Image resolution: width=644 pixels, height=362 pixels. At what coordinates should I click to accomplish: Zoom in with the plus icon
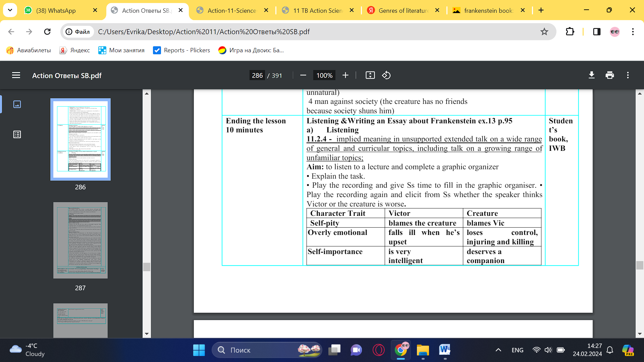coord(345,75)
